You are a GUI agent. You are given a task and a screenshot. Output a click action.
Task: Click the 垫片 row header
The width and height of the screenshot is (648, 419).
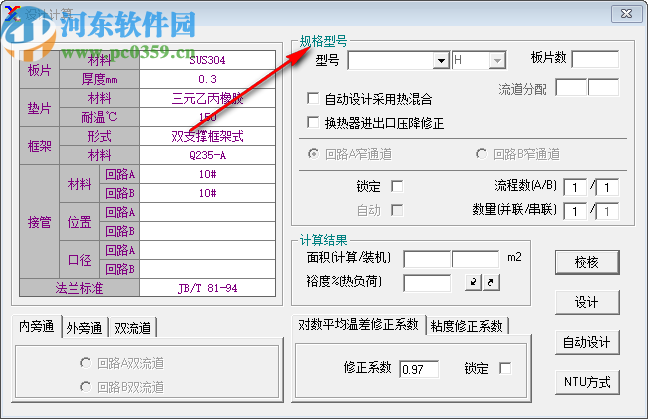39,108
